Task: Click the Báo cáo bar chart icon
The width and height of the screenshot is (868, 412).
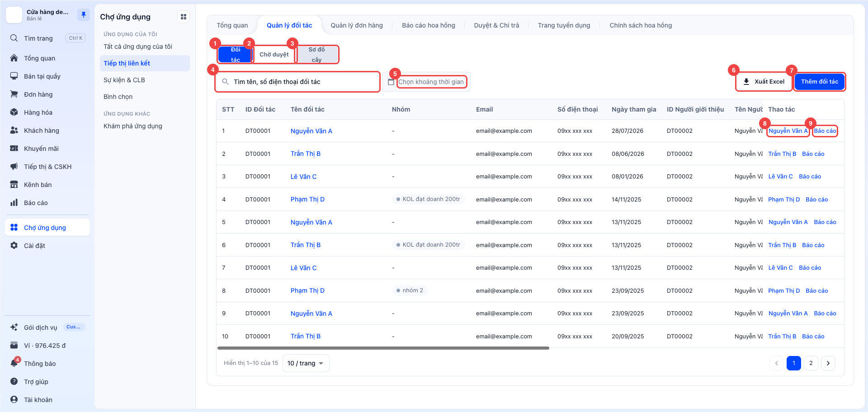Action: point(14,202)
